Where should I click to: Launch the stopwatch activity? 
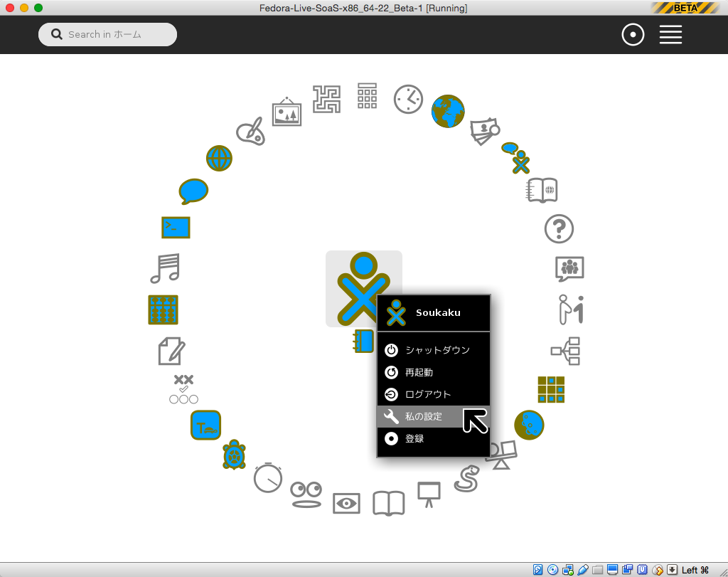268,477
